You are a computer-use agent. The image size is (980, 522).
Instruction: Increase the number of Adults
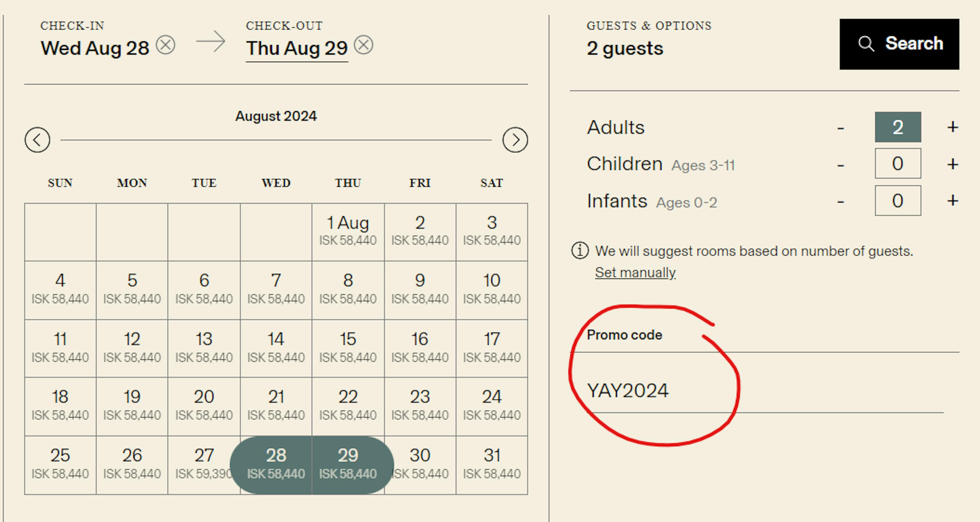click(952, 127)
